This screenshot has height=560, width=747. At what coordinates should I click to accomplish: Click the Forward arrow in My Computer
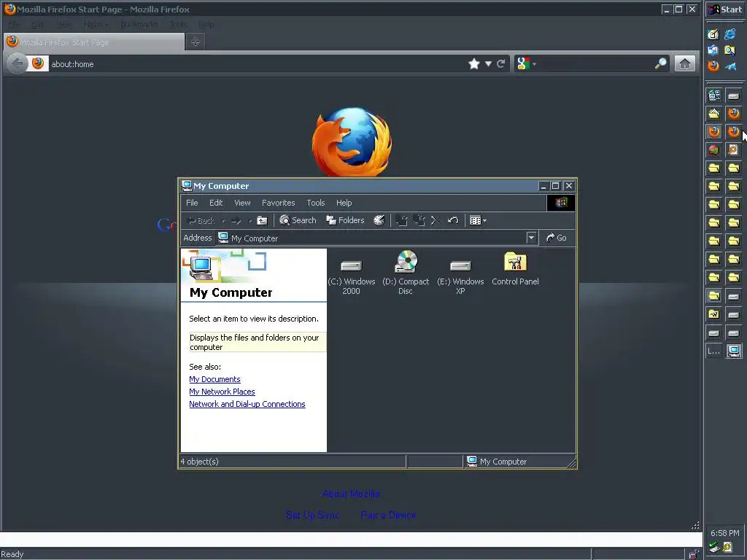(x=236, y=221)
